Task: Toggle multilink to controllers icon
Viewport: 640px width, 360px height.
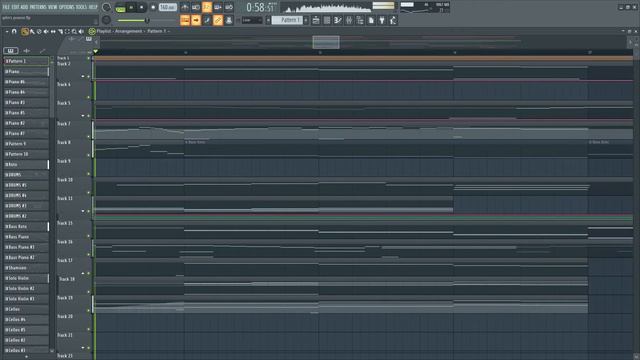Action: (229, 20)
